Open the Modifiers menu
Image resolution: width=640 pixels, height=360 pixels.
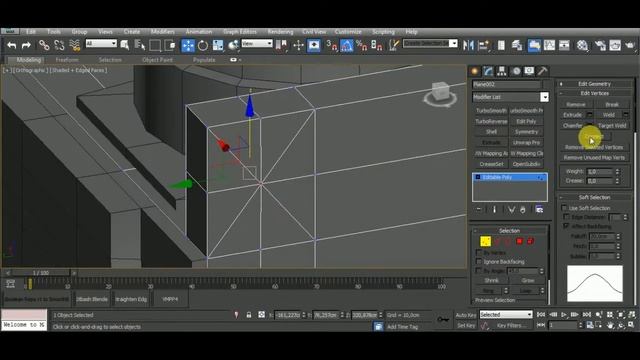(162, 32)
